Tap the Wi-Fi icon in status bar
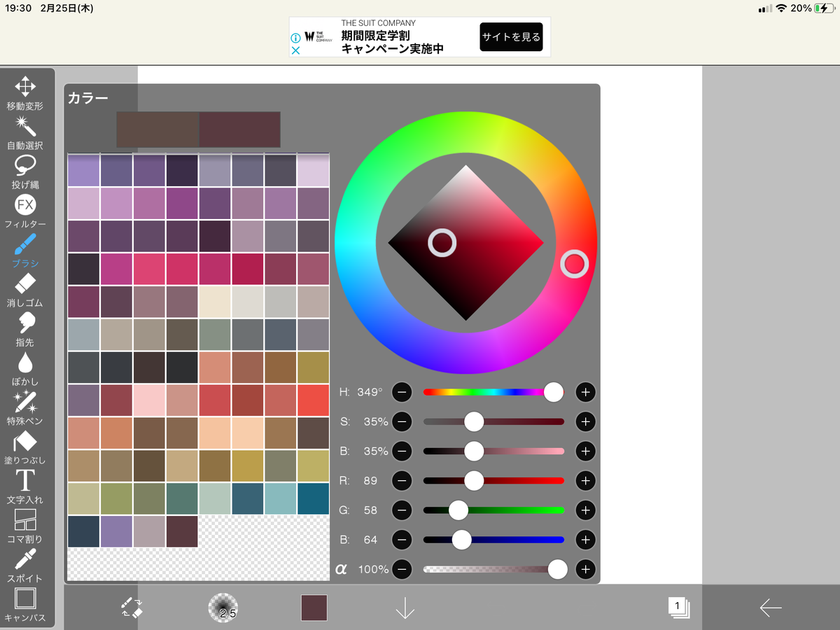The width and height of the screenshot is (840, 630). click(x=781, y=8)
